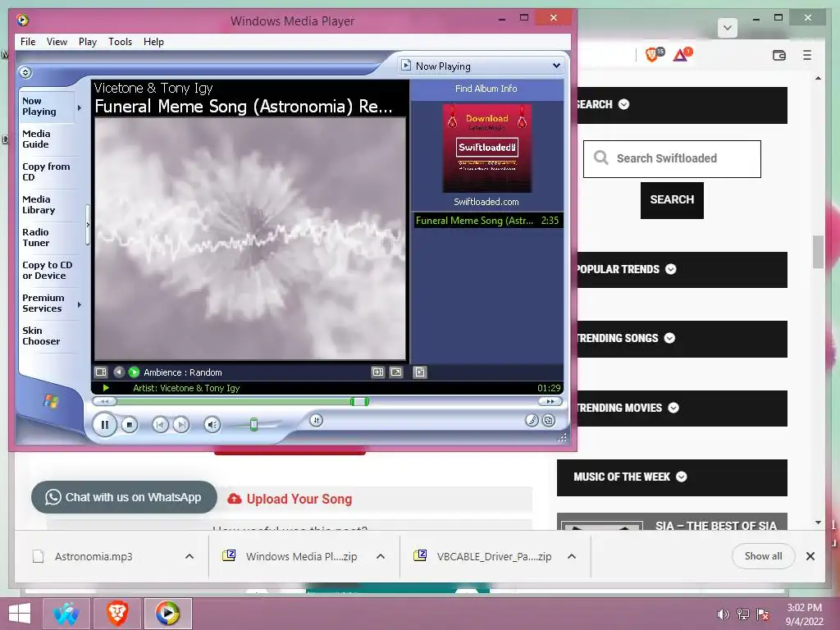Select the visualization options icon

coord(101,372)
